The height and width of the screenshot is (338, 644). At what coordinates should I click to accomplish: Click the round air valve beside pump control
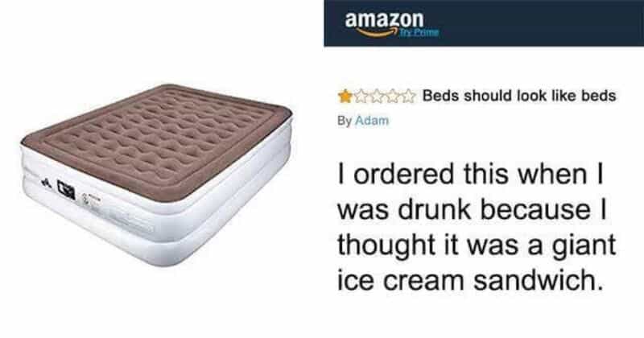pos(86,200)
